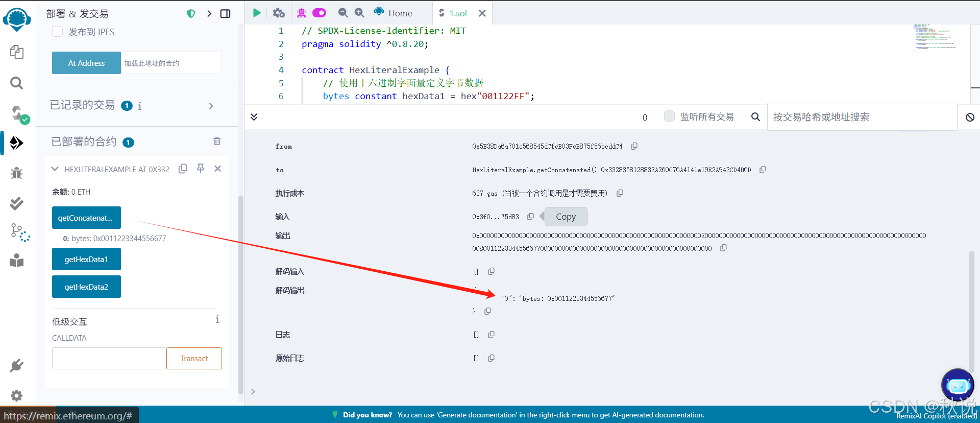
Task: Copy the input data value
Action: tap(530, 217)
